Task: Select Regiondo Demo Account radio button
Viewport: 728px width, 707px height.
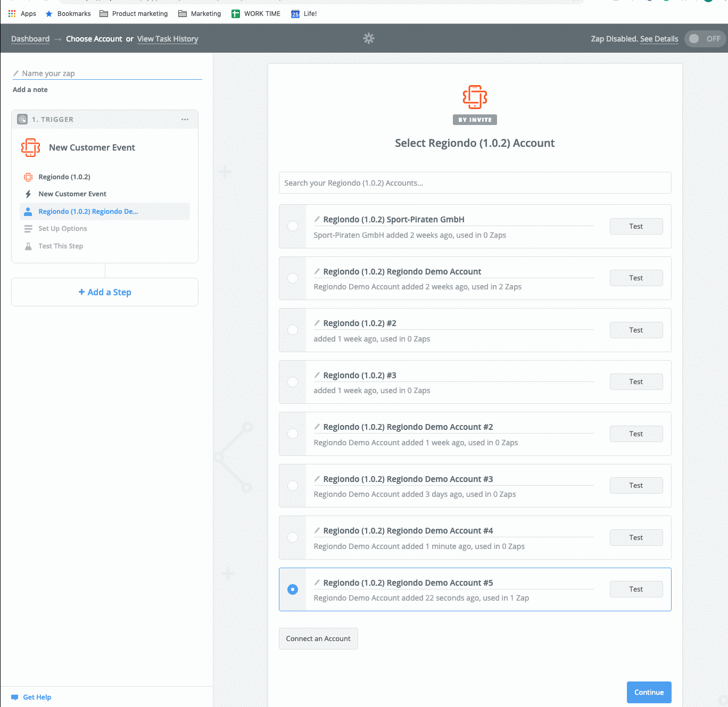Action: pos(293,278)
